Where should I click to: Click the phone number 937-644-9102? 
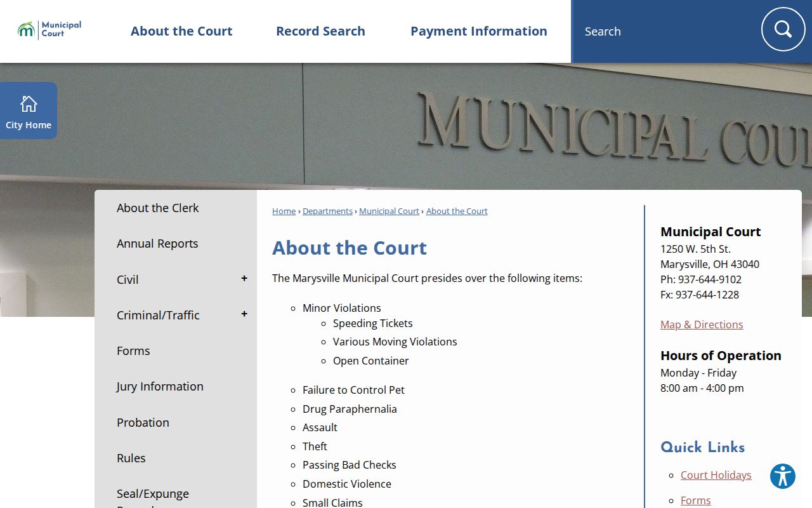(x=709, y=279)
